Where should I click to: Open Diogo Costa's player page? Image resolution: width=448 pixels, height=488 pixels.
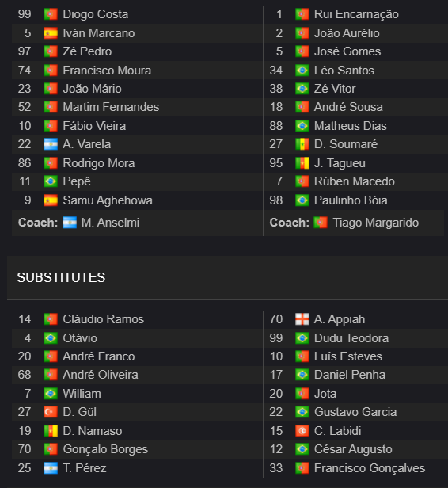click(x=96, y=14)
